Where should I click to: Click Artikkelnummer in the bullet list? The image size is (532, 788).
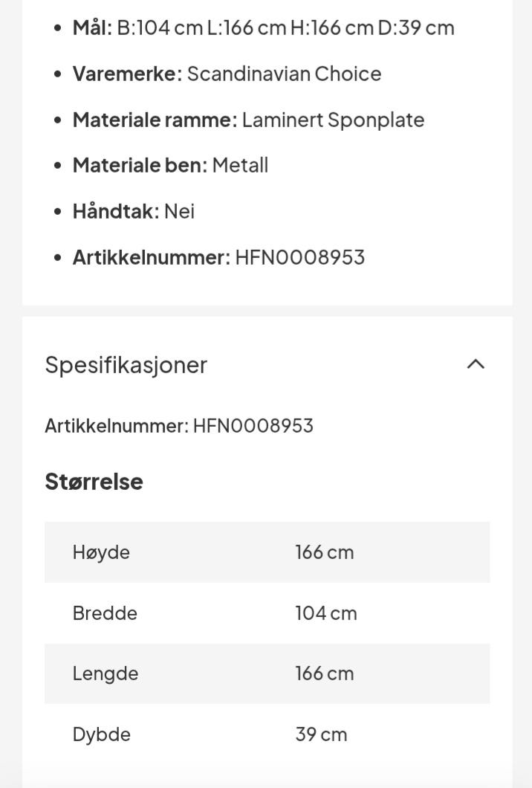[x=152, y=258]
